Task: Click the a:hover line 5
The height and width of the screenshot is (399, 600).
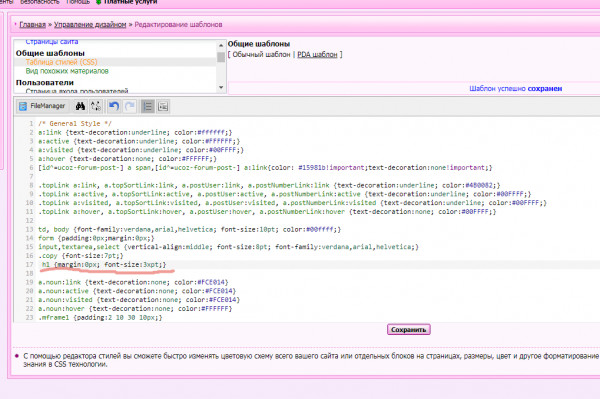Action: click(x=127, y=159)
